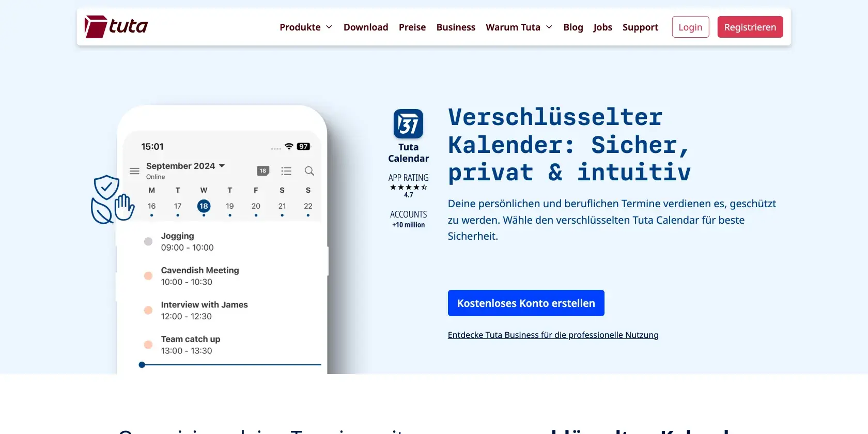Click the +10 million accounts text
The image size is (868, 434).
408,225
